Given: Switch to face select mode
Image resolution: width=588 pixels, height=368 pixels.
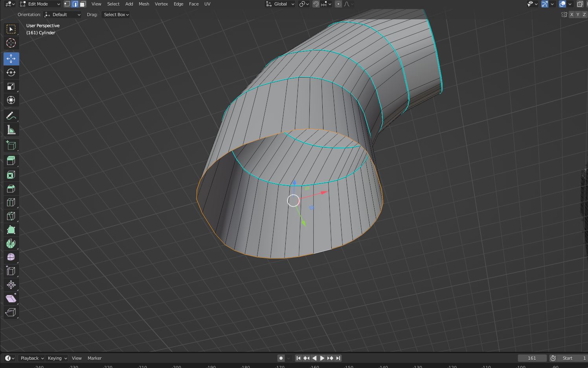Looking at the screenshot, I should click(x=83, y=4).
